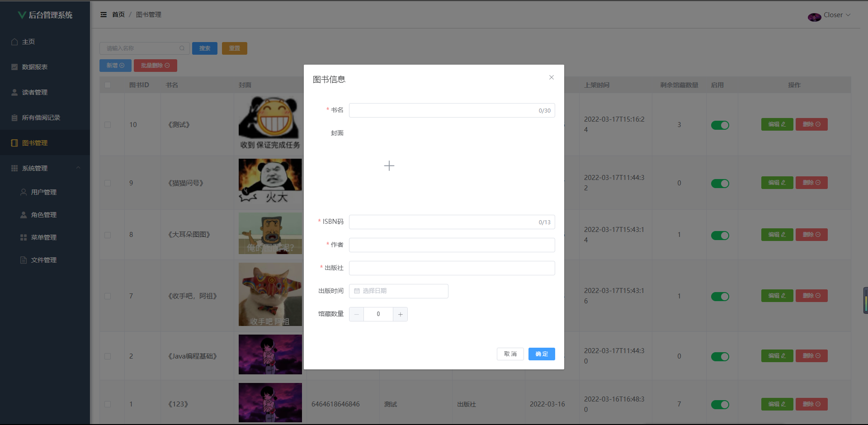Click the 馆藏数量 number value field

click(378, 314)
